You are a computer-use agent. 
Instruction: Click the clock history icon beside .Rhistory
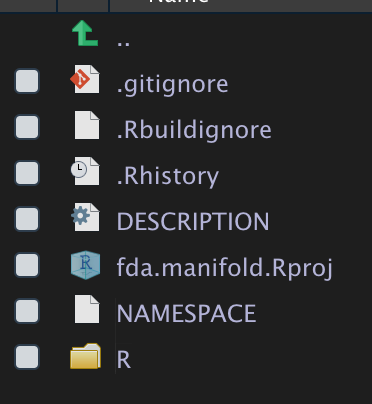[x=85, y=171]
